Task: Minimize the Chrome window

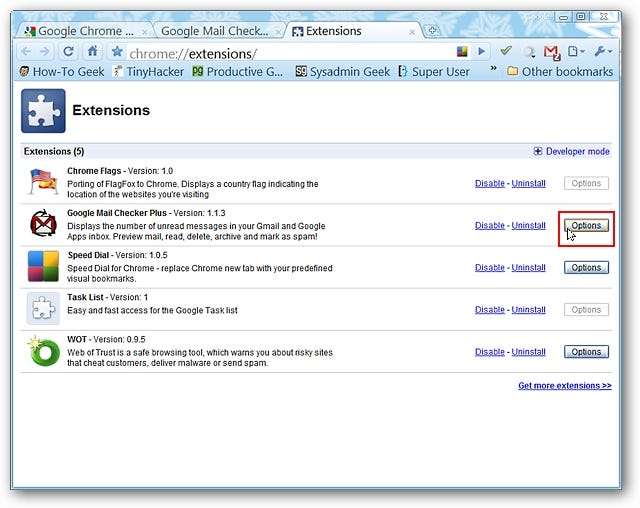Action: click(564, 17)
